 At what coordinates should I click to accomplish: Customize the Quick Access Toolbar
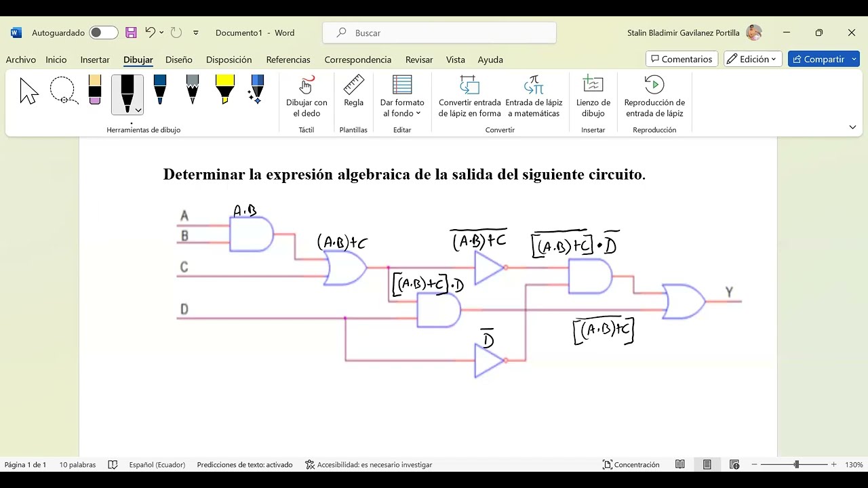[x=196, y=33]
